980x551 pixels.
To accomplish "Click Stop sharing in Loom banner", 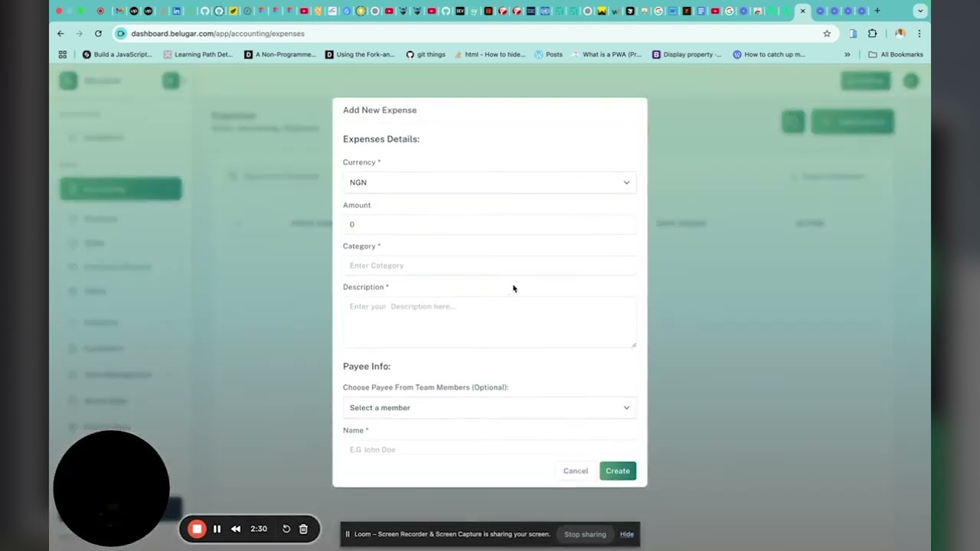I will click(x=585, y=534).
